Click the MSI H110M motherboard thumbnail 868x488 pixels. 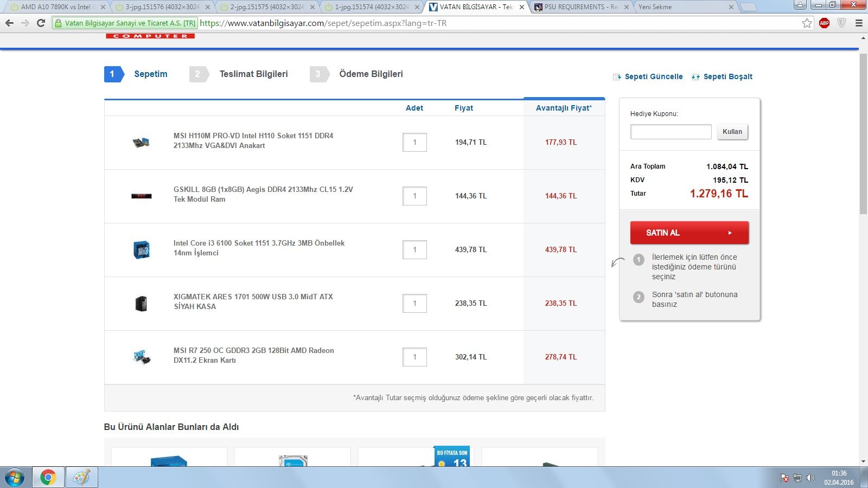coord(141,143)
